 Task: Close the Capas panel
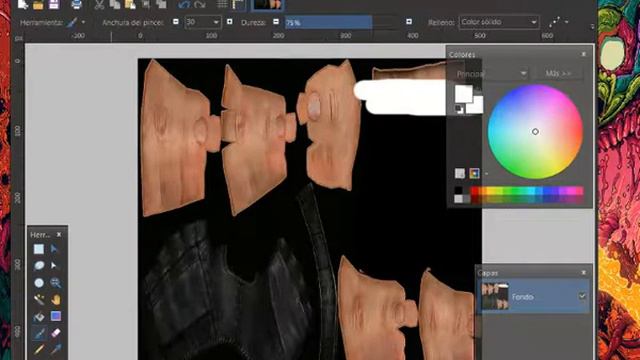click(584, 272)
